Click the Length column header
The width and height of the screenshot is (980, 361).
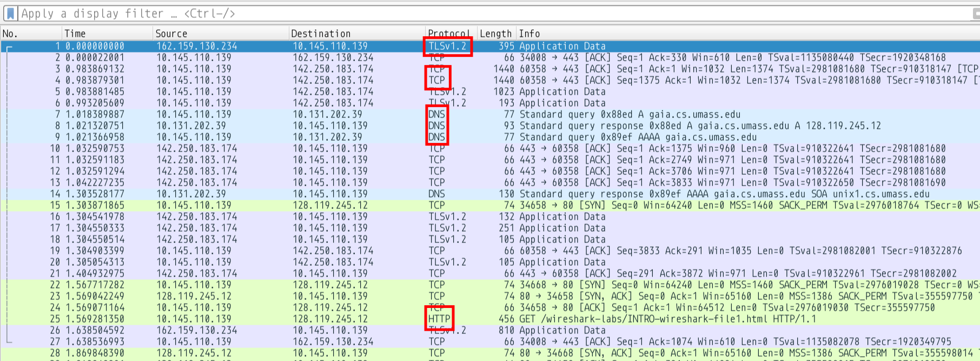coord(495,34)
